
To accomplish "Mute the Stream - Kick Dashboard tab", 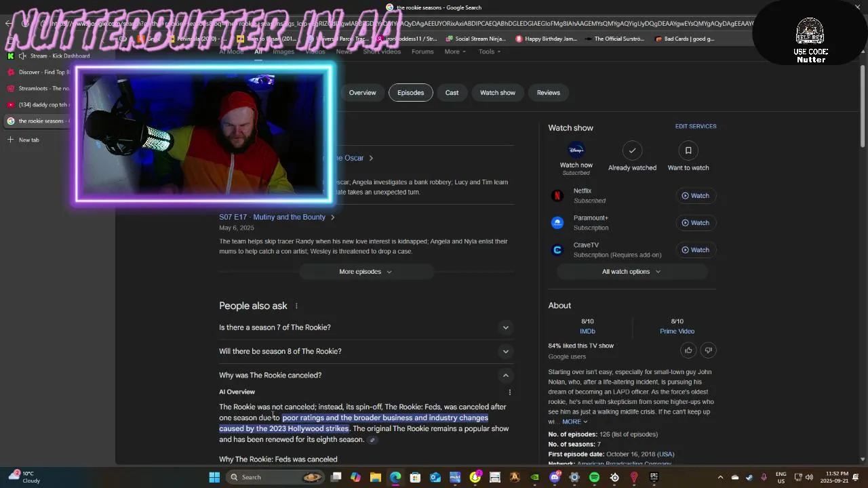I will click(22, 56).
